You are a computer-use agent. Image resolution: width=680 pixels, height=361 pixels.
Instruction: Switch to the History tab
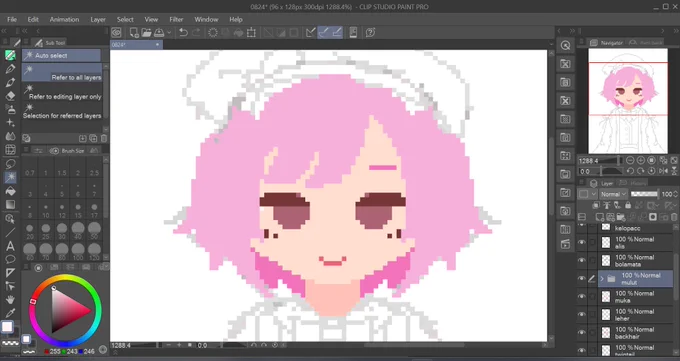(x=634, y=183)
